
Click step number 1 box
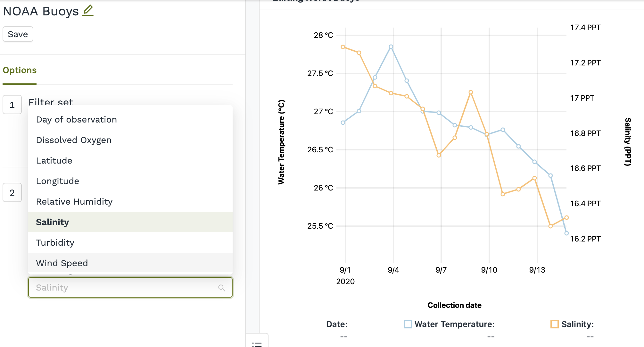point(12,105)
